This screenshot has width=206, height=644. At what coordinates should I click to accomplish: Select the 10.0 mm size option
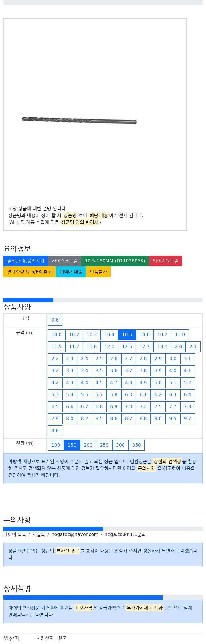(x=56, y=334)
